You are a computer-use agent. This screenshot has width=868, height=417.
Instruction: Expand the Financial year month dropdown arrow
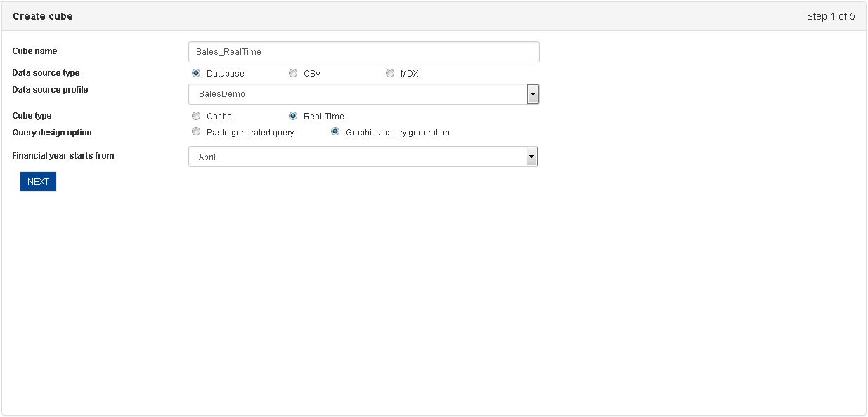pyautogui.click(x=531, y=157)
